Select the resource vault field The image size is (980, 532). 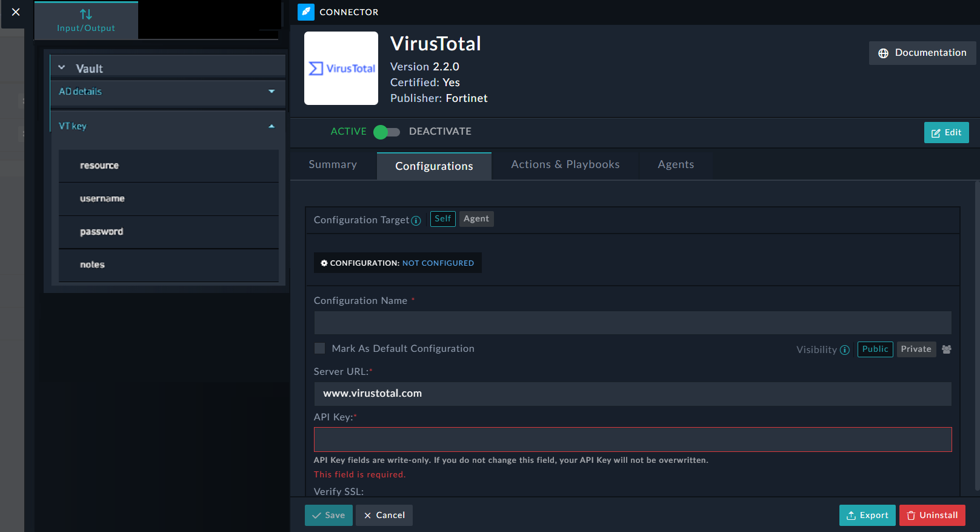(168, 166)
